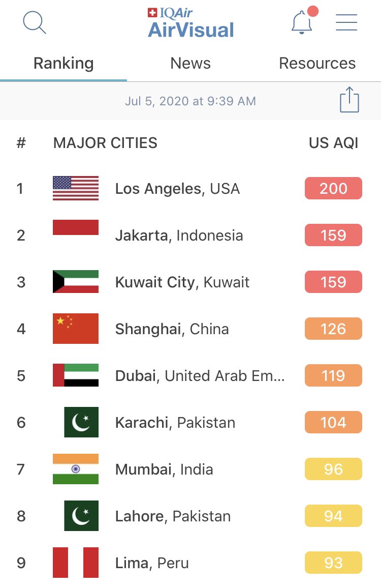Tap the IQAir AirVisual logo
This screenshot has width=381, height=588.
pyautogui.click(x=191, y=23)
